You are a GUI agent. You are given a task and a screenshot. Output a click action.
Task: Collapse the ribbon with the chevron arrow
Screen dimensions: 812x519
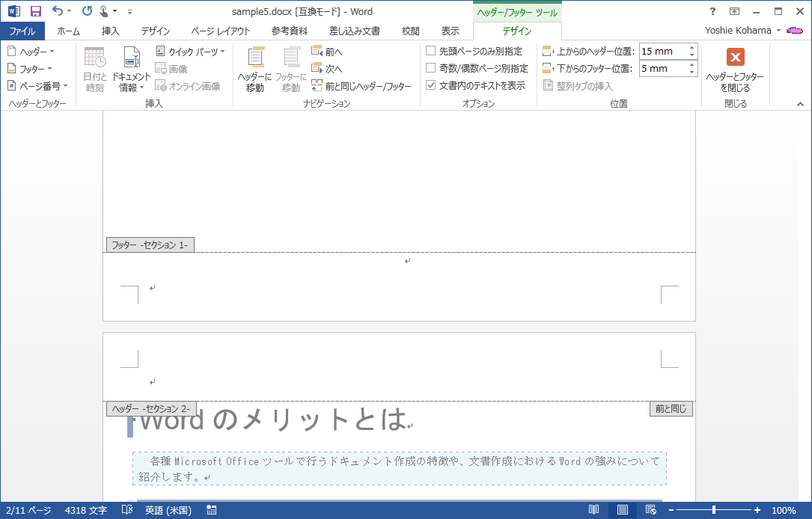point(800,104)
